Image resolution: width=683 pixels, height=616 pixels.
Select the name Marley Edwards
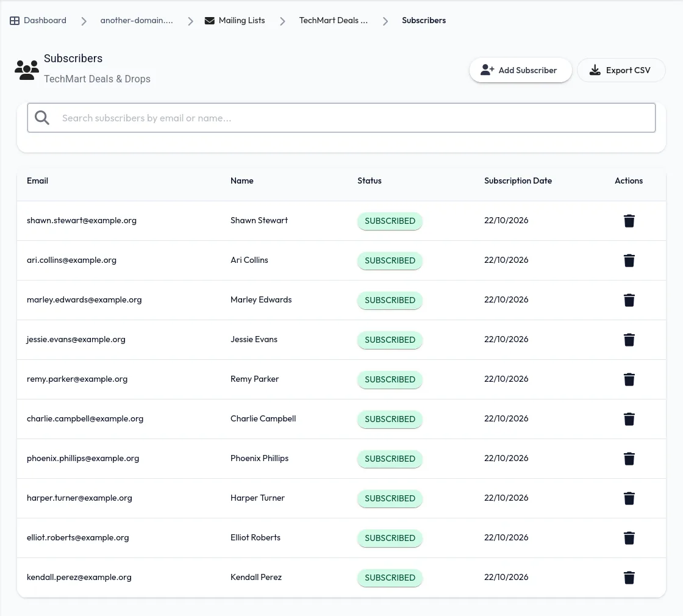261,299
